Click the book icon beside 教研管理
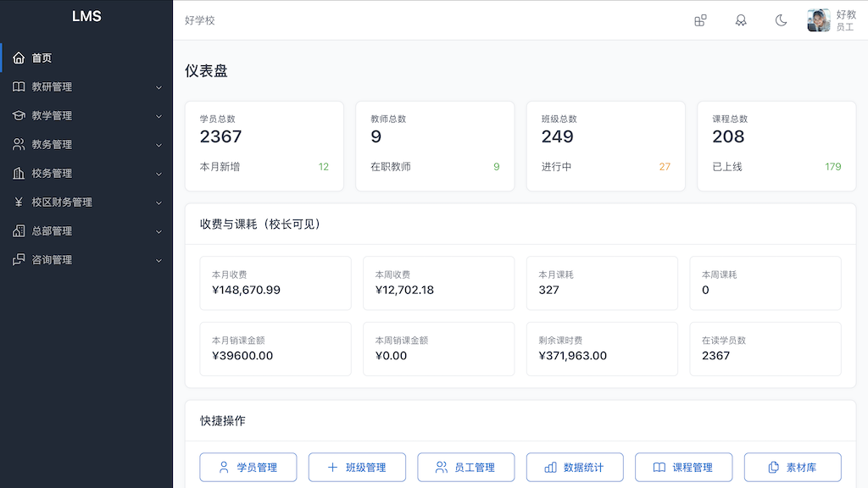This screenshot has height=488, width=868. 19,86
